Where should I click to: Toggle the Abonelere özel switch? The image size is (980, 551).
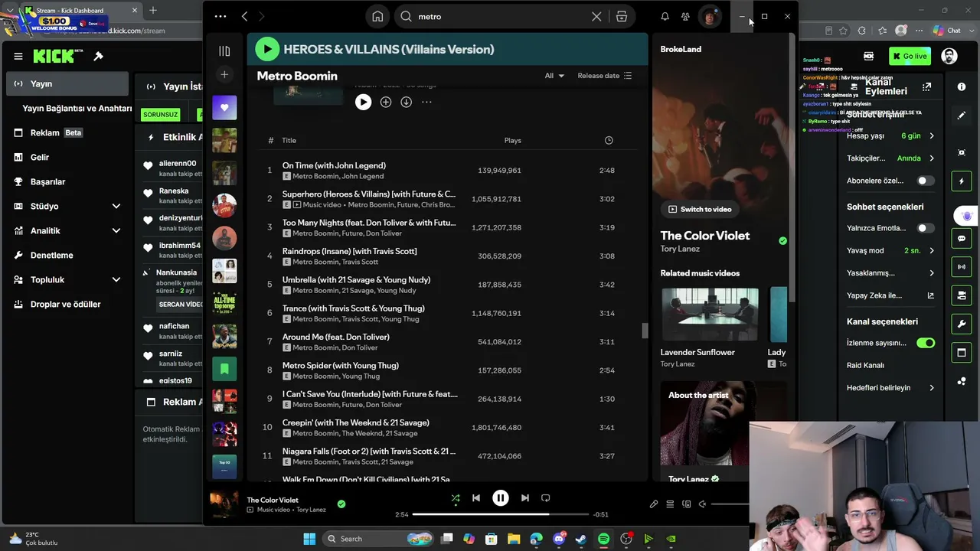coord(926,181)
